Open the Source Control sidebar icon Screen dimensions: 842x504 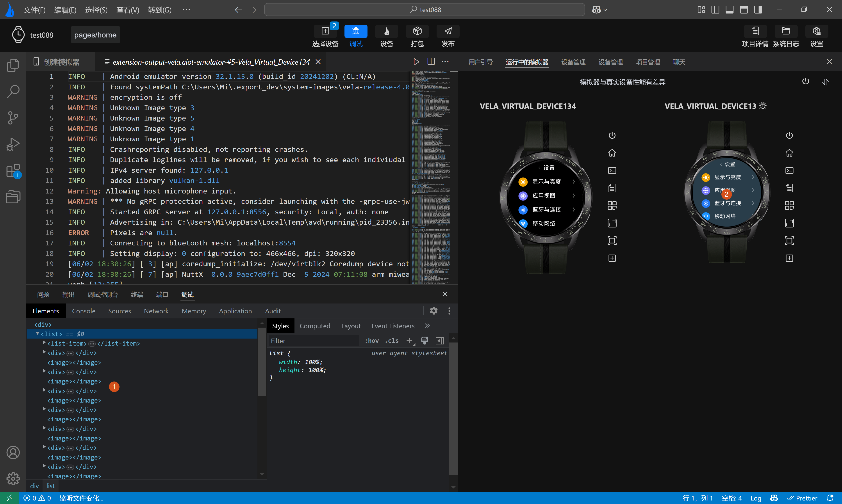tap(13, 117)
